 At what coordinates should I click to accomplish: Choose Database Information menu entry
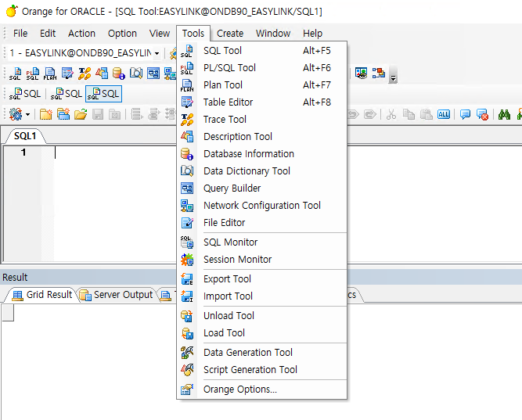pos(261,154)
